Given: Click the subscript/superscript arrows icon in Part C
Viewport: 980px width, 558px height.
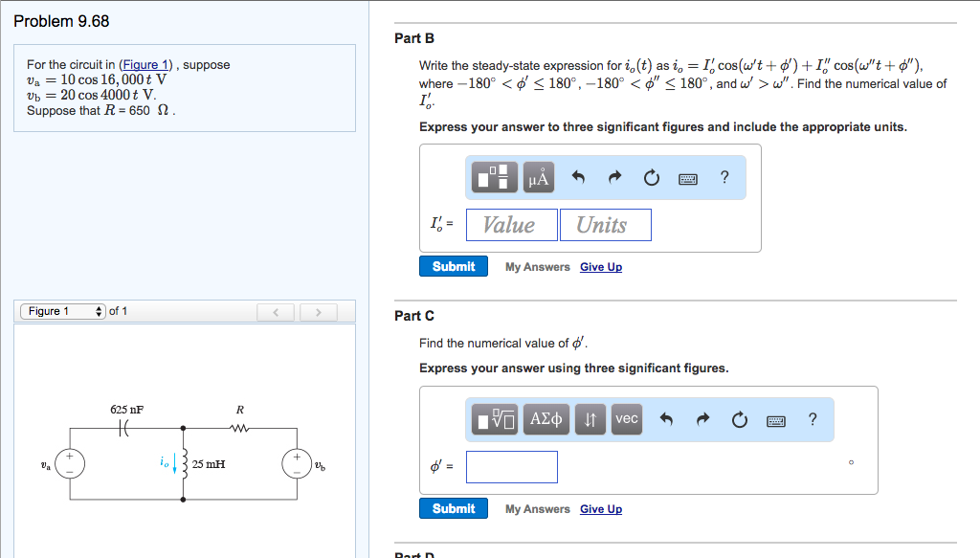Looking at the screenshot, I should click(590, 418).
